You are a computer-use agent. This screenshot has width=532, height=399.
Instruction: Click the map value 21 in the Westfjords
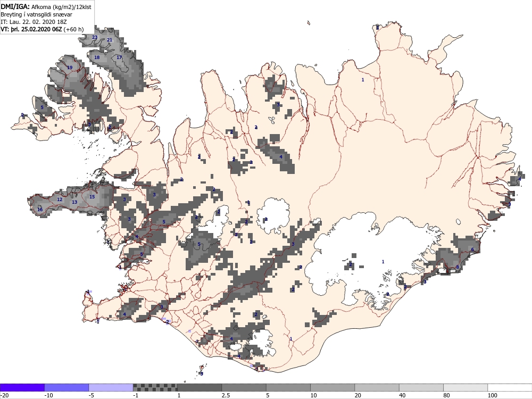tap(109, 40)
